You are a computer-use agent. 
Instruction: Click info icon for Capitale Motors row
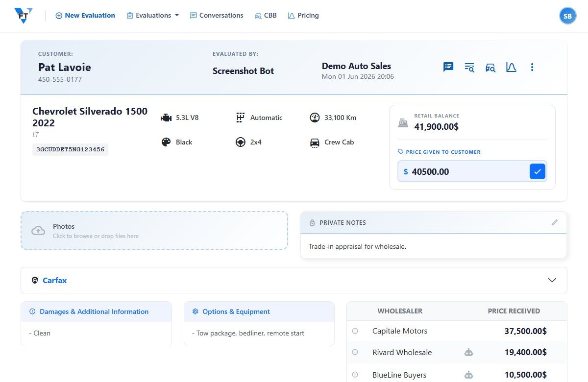coord(355,331)
